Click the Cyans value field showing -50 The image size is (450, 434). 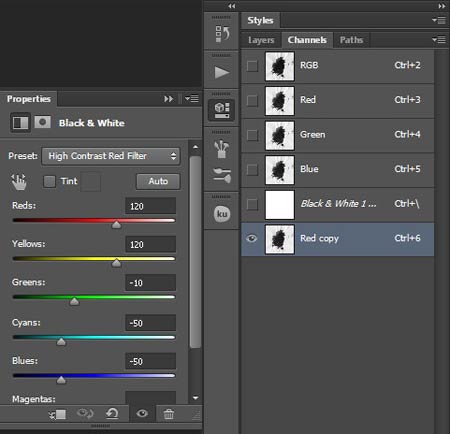pos(151,323)
